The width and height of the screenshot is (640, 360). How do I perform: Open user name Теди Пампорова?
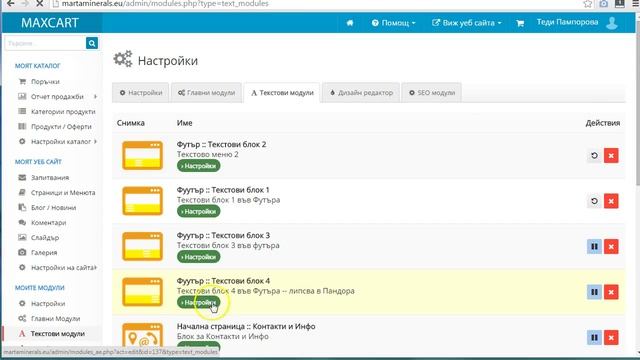567,22
